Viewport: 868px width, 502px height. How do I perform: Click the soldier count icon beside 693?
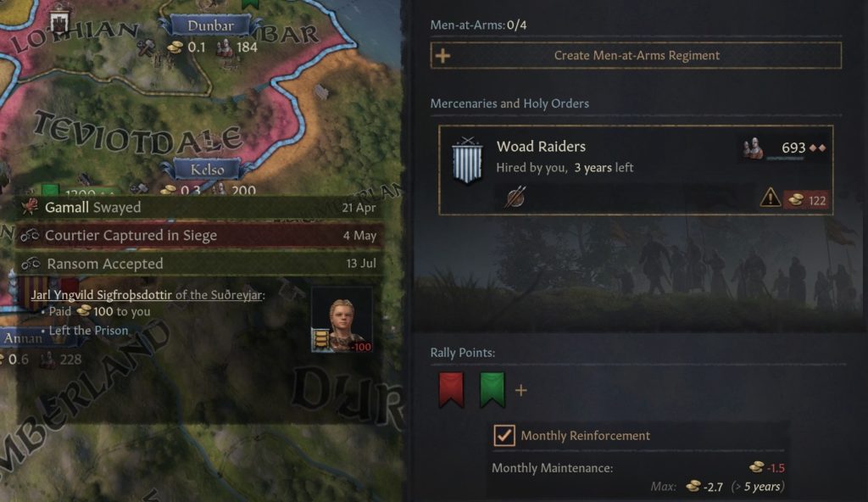point(753,148)
